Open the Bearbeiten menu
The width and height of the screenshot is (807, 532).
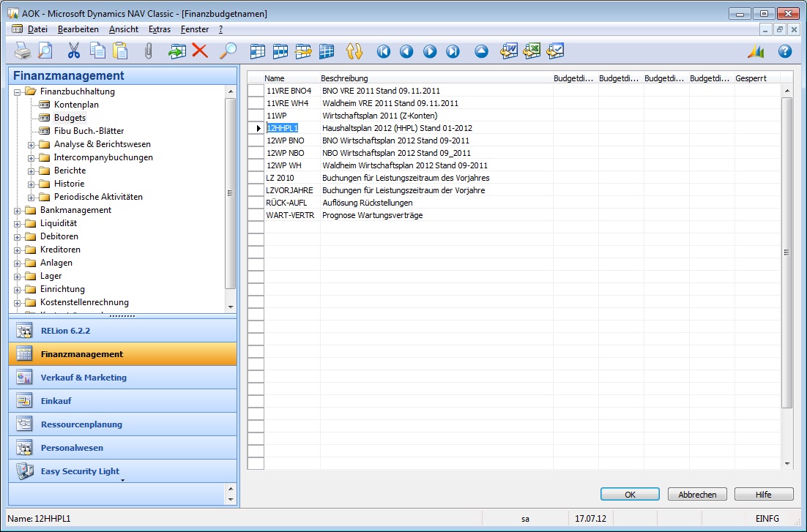pos(78,29)
